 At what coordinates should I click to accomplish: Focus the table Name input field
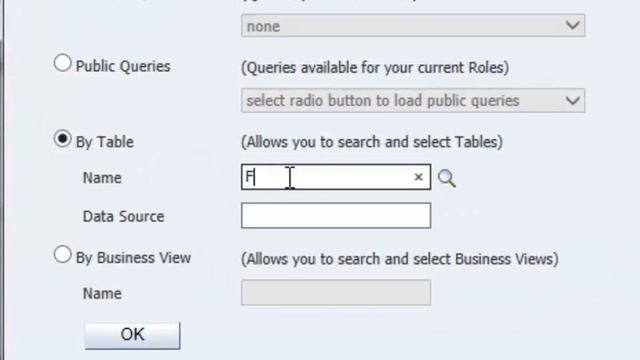336,177
